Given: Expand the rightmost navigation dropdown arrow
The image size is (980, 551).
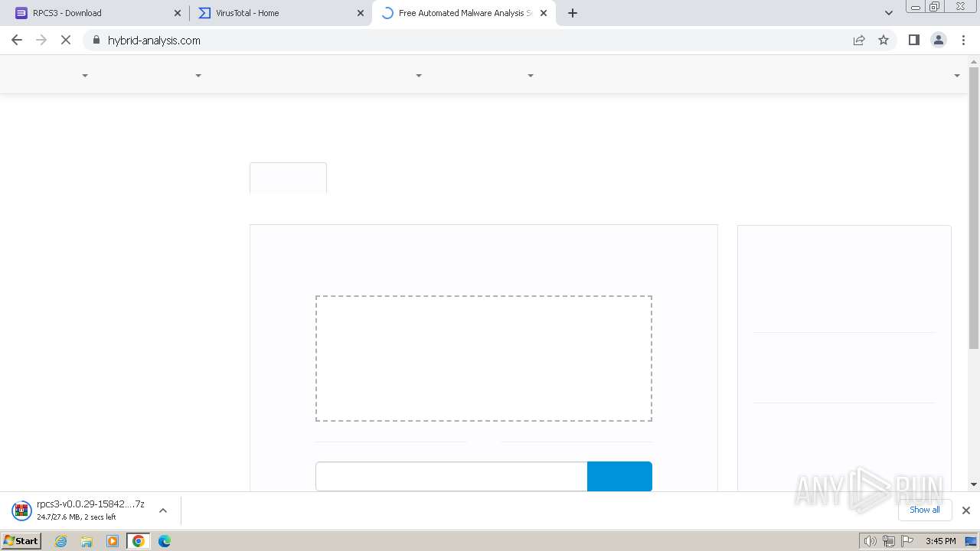Looking at the screenshot, I should 957,76.
